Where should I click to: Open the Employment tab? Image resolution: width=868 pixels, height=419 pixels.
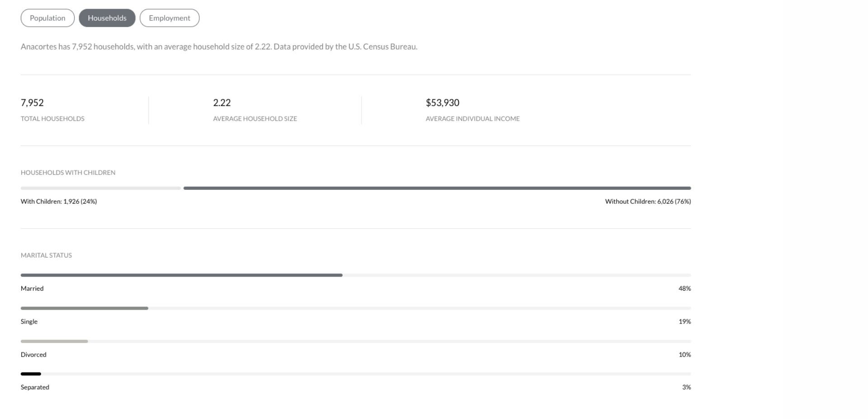pyautogui.click(x=170, y=18)
